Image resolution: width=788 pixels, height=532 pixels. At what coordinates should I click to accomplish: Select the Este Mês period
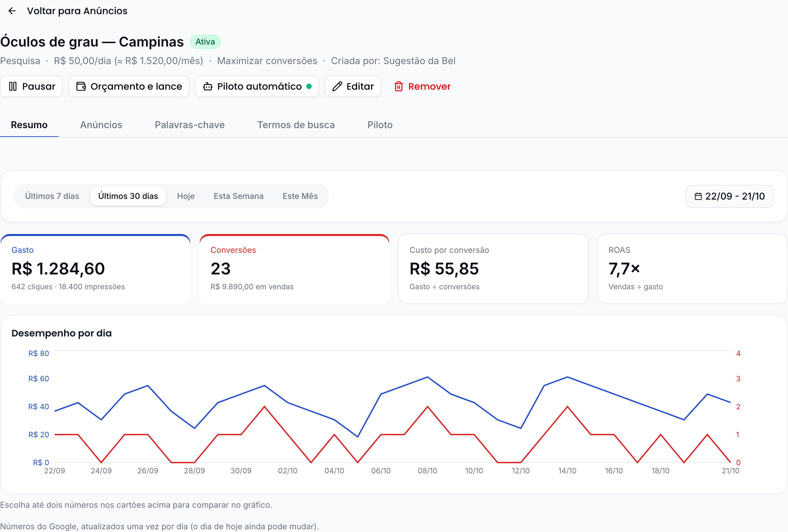click(300, 196)
